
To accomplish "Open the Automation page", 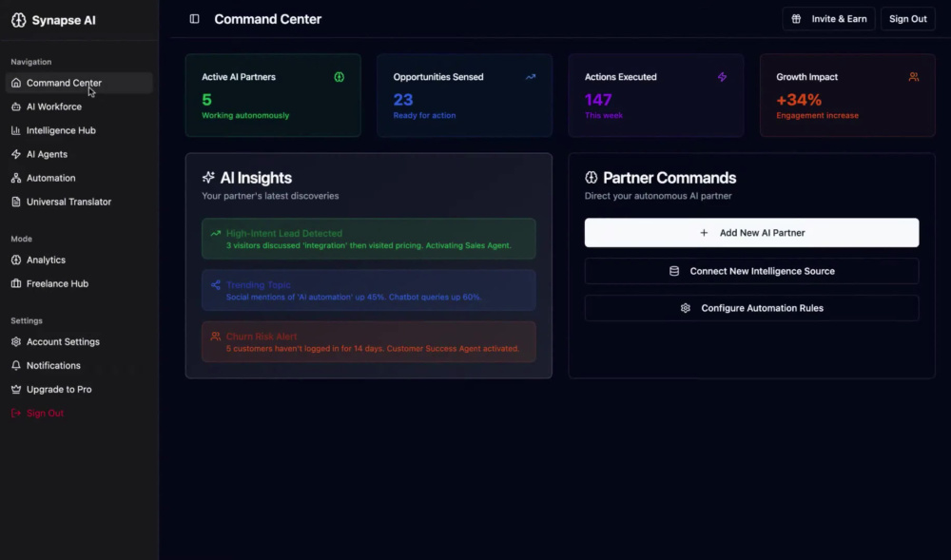I will (79, 178).
